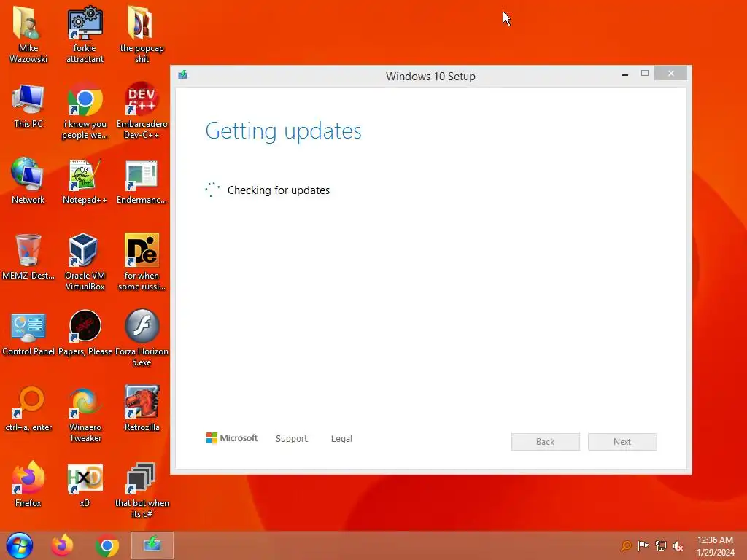Click the 'Windows 10 Setup' title text
Screen dimensions: 747x560
click(430, 76)
